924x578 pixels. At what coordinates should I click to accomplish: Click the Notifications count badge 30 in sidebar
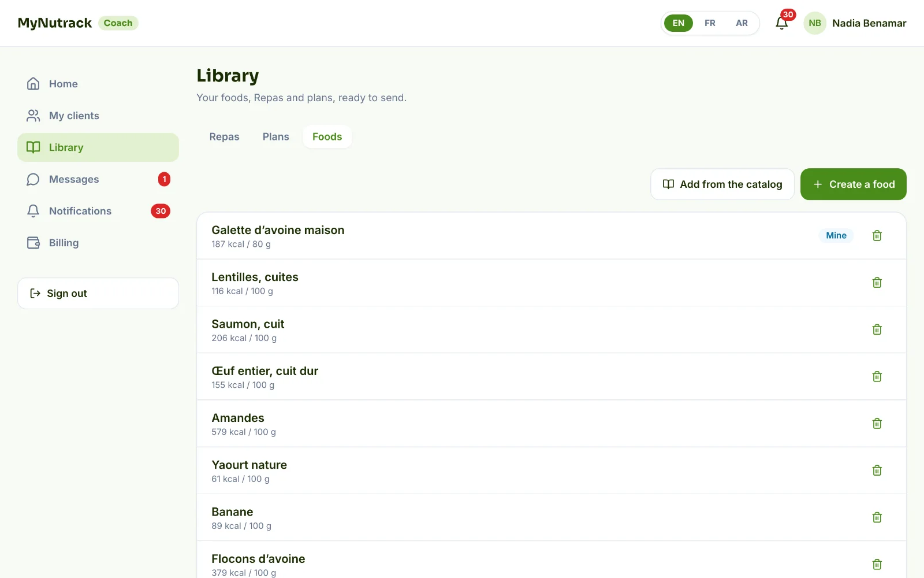click(161, 211)
